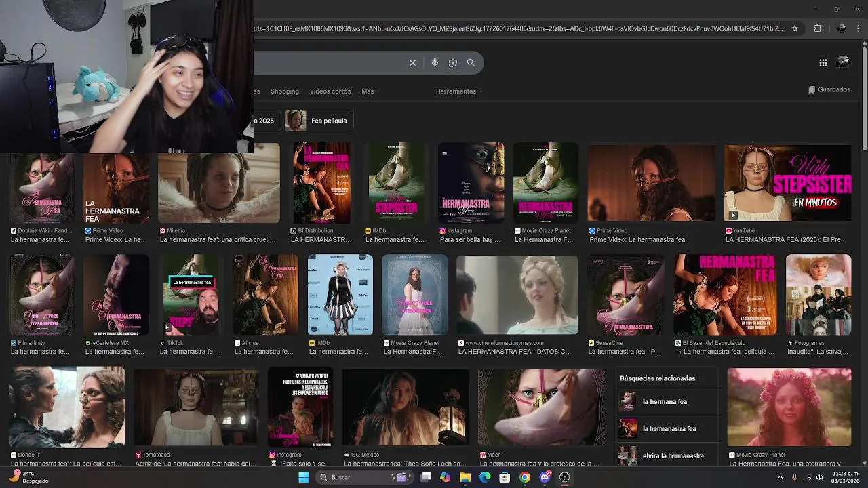The width and height of the screenshot is (868, 488).
Task: Expand the Herramientas tools dropdown
Action: (x=459, y=91)
